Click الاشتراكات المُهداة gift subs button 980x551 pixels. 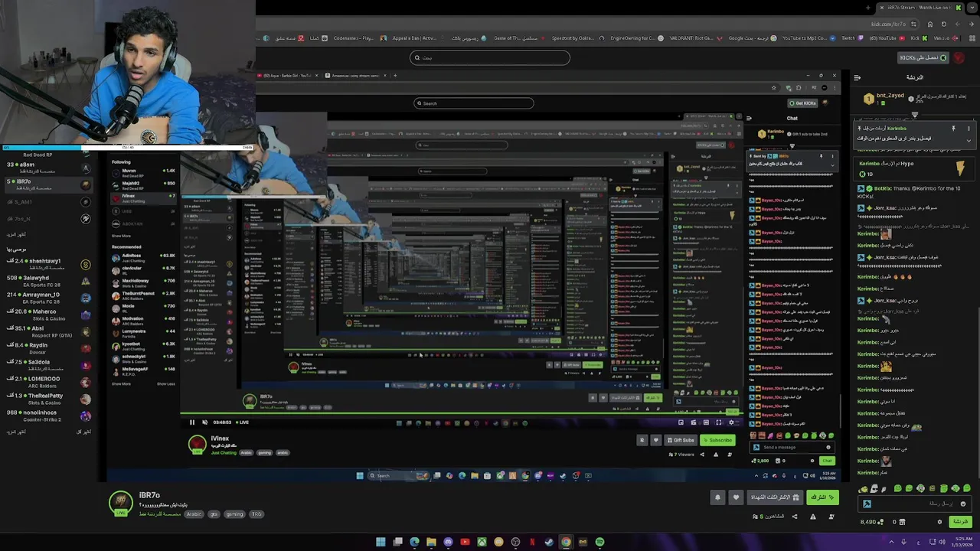(x=775, y=497)
